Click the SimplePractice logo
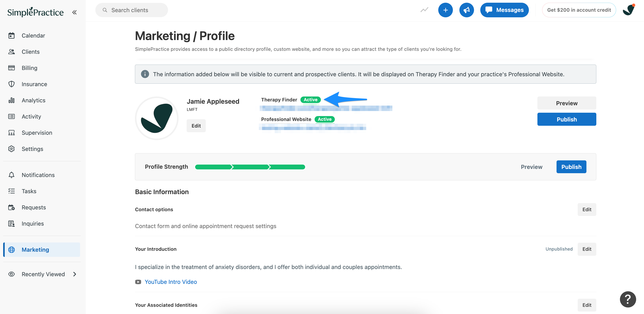This screenshot has width=644, height=314. point(35,12)
